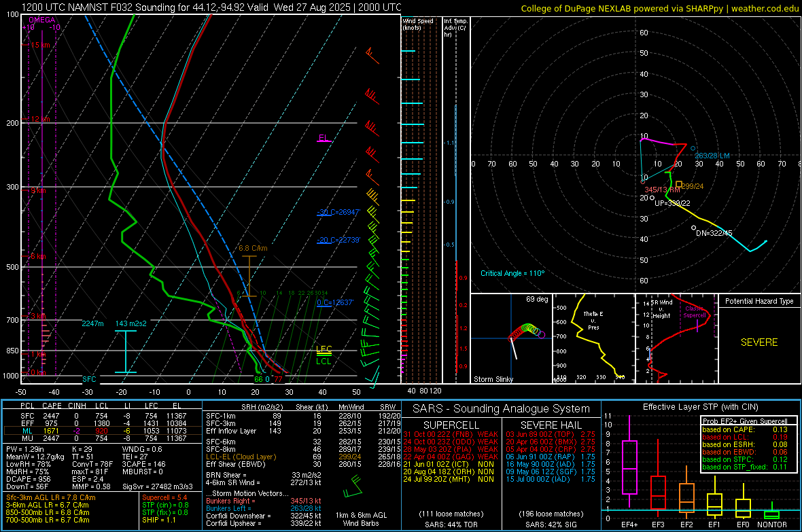
Task: Click the "SARS: 42% SIG" result text
Action: click(551, 525)
